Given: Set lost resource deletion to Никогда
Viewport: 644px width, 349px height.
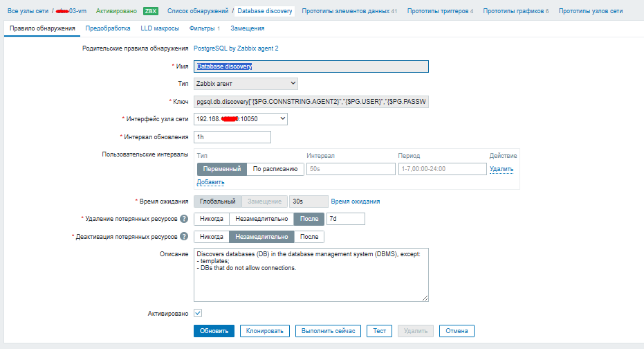Looking at the screenshot, I should pos(212,219).
